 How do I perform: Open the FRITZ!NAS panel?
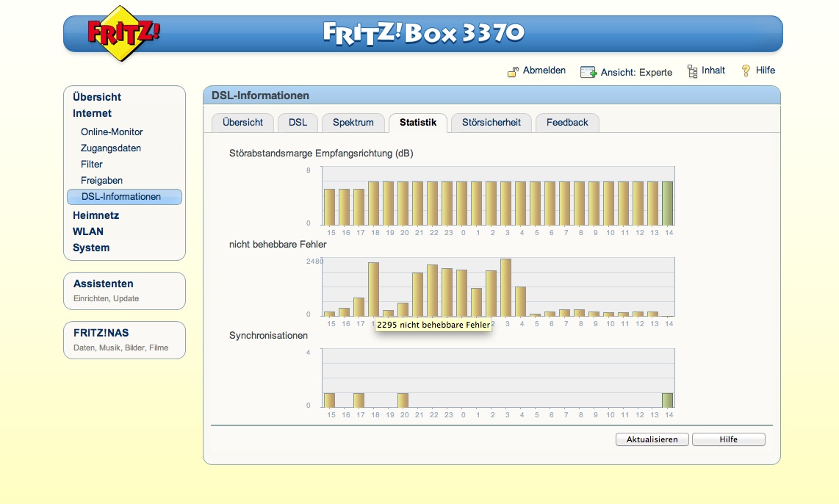tap(125, 340)
